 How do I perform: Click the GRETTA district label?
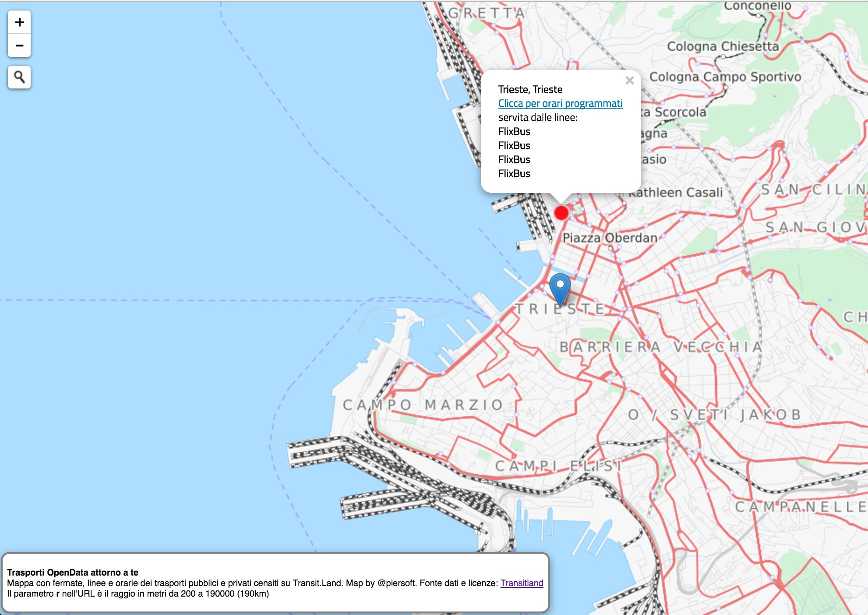pos(487,13)
